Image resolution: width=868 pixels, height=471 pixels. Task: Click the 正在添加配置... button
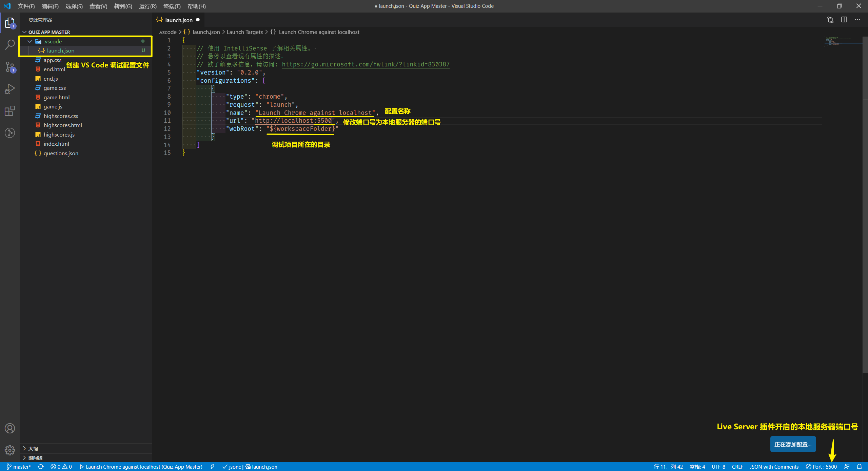pos(793,444)
